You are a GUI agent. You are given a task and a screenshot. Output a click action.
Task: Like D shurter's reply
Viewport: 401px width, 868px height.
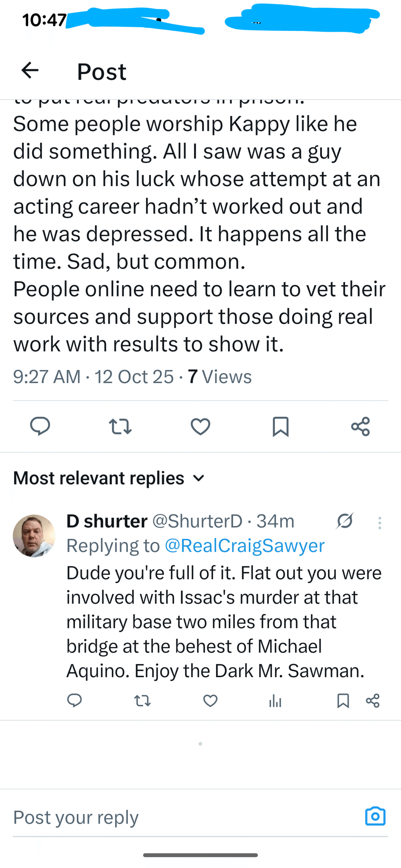(x=210, y=701)
